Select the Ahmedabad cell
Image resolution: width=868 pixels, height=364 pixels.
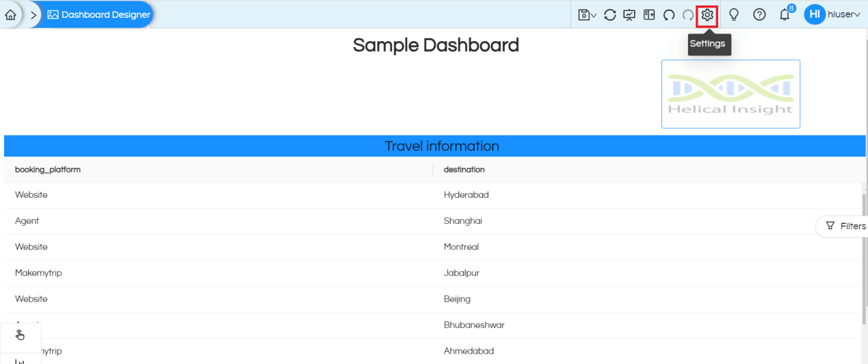pyautogui.click(x=469, y=351)
